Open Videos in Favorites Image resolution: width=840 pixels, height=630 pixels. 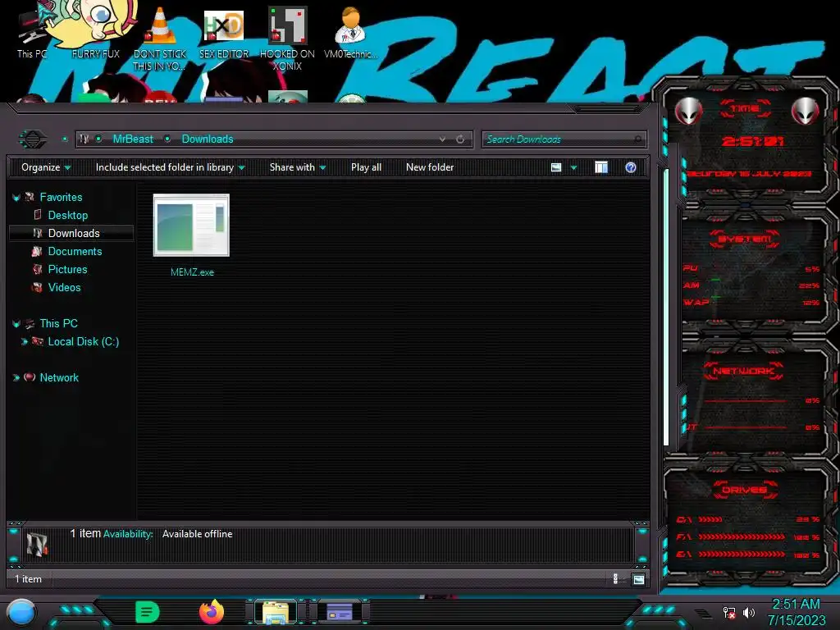pos(64,288)
